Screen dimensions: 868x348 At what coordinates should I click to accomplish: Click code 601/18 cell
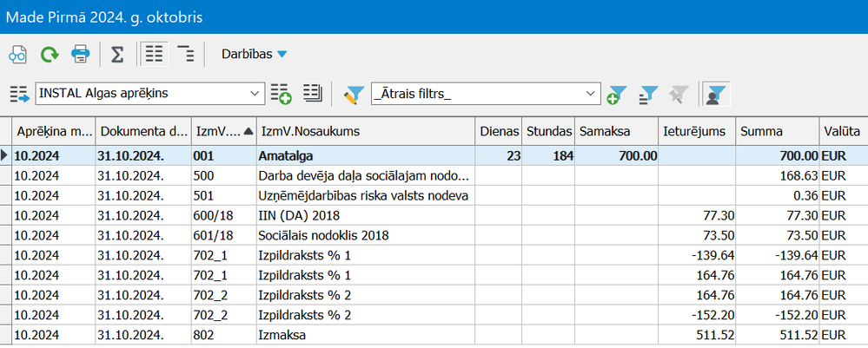coord(223,236)
